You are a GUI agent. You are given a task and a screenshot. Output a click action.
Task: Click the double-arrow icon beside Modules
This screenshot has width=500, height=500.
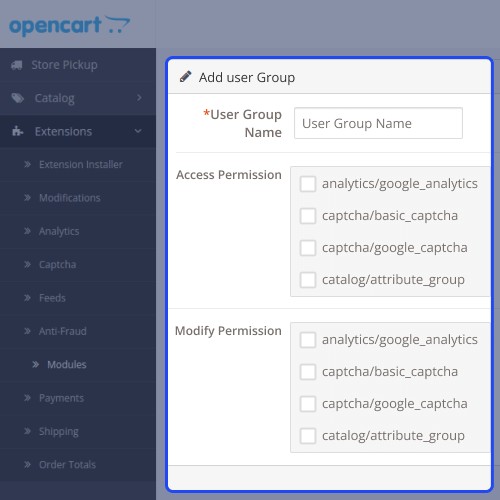36,364
